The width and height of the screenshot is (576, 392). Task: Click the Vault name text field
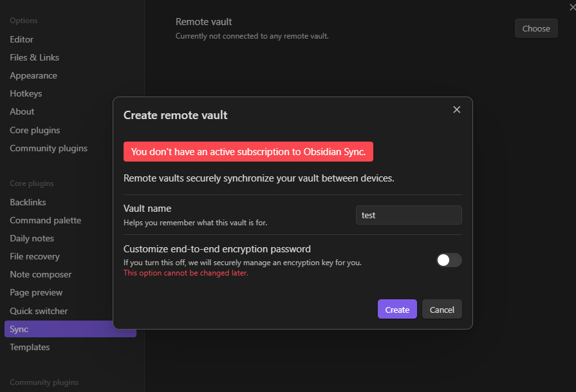coord(408,215)
